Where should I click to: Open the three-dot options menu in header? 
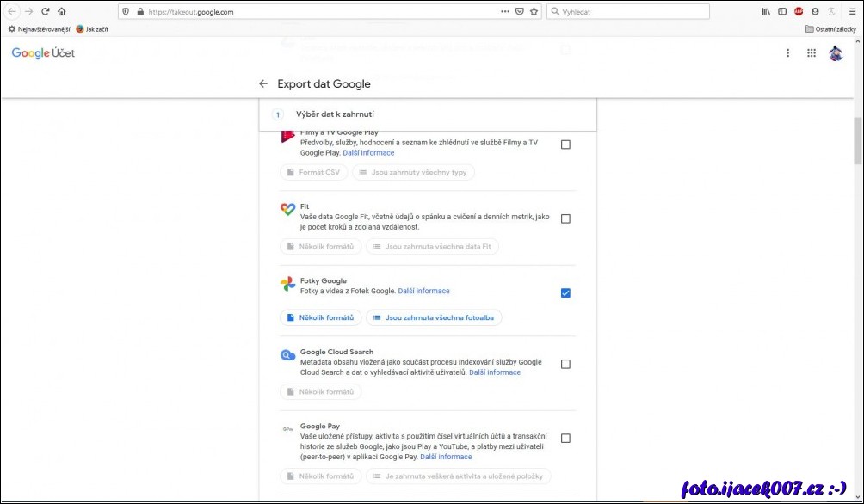[x=787, y=53]
